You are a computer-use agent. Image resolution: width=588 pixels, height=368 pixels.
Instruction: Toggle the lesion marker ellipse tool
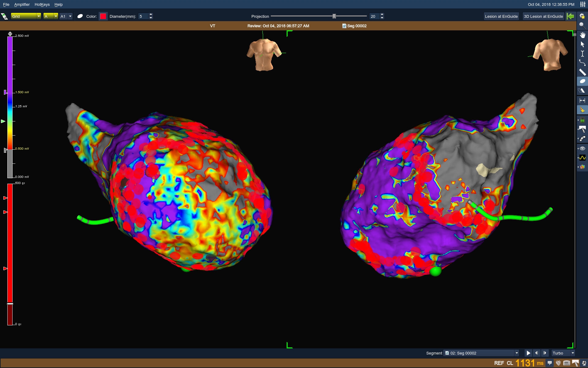pos(582,82)
